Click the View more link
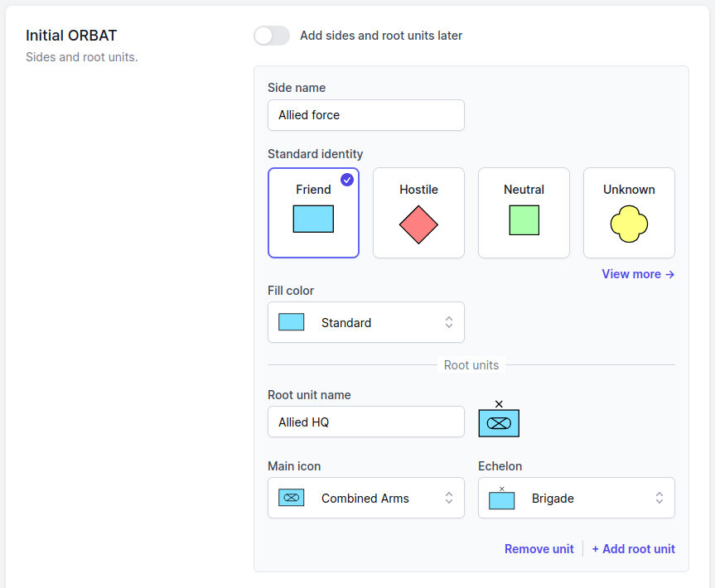 [638, 274]
